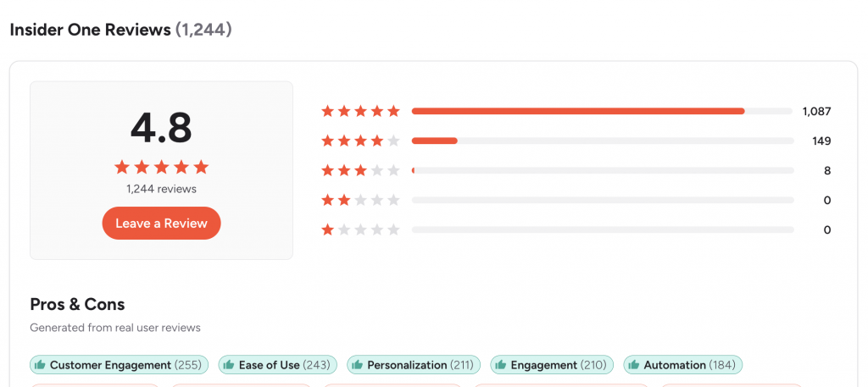Click thumbs-up icon on Ease of Use tag
Image resolution: width=868 pixels, height=387 pixels.
(229, 365)
